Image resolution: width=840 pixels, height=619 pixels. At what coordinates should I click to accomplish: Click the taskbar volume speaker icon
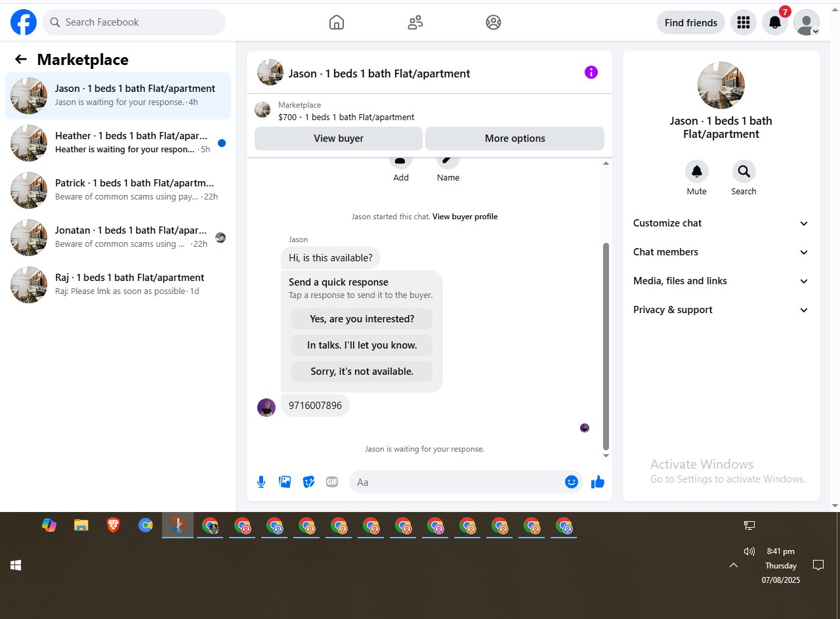[x=749, y=551]
